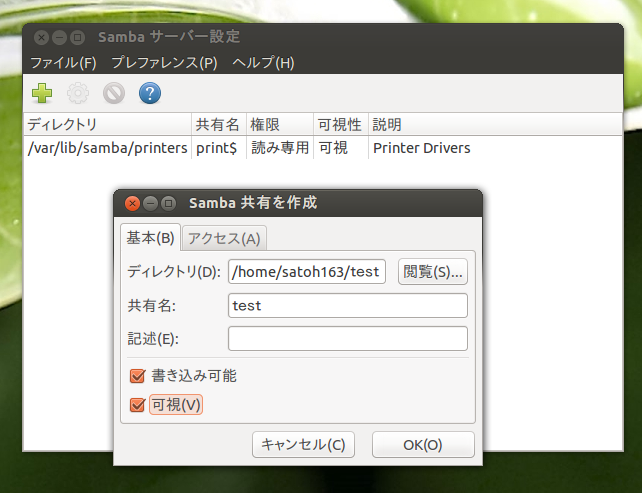
Task: Click the empty 記述(E) input field
Action: tap(348, 339)
